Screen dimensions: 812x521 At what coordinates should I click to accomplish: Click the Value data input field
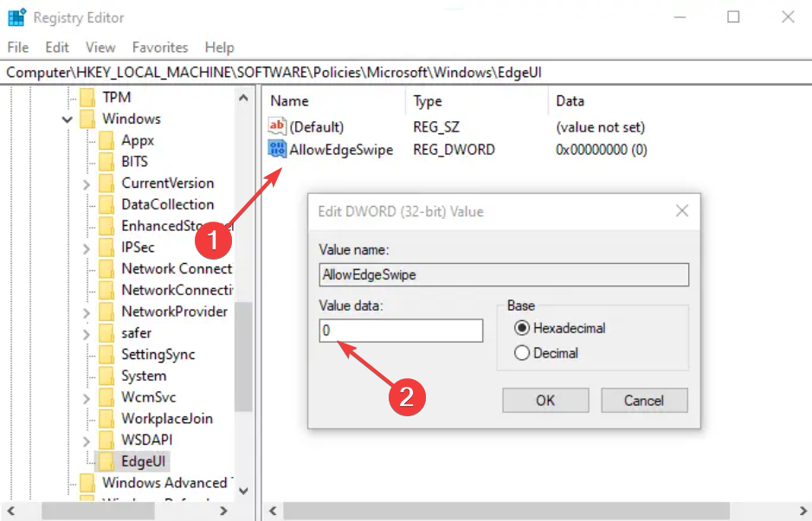401,331
